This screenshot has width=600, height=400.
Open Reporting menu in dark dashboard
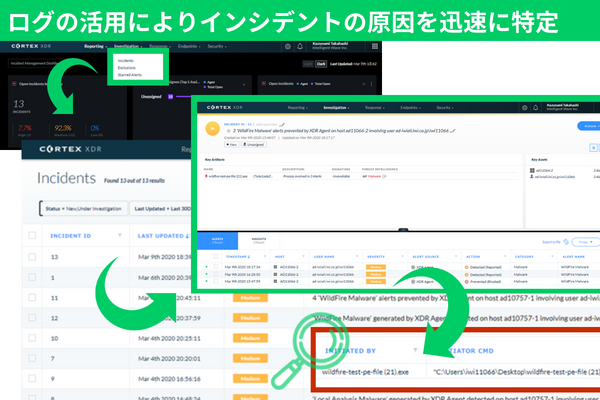[95, 46]
